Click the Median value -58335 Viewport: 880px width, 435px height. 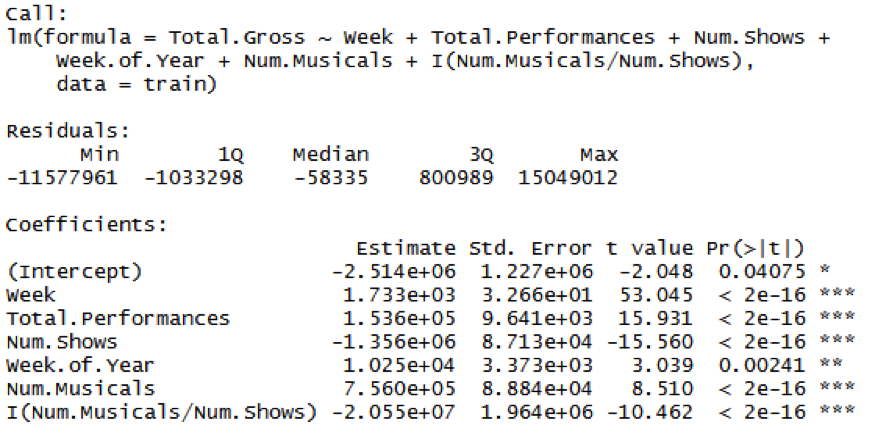[331, 178]
